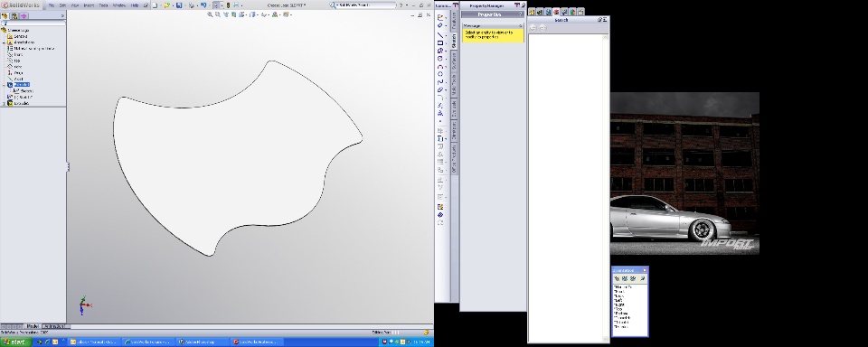
Task: Click the car wallpaper image
Action: pos(684,173)
